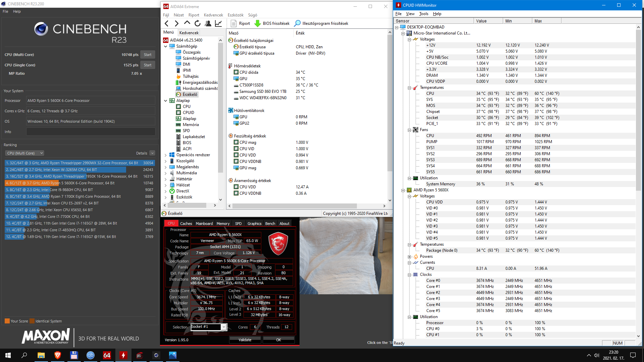Switch to Kedvencek tab in AIDA64

189,33
